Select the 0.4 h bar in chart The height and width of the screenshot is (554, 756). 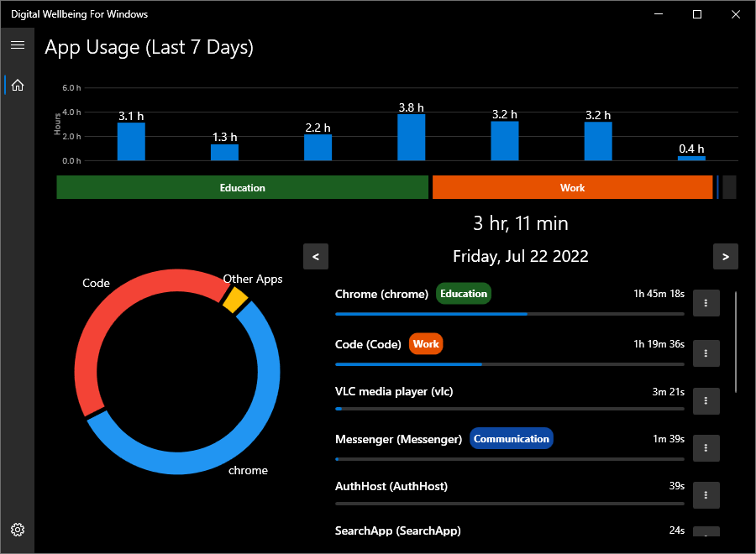point(691,158)
